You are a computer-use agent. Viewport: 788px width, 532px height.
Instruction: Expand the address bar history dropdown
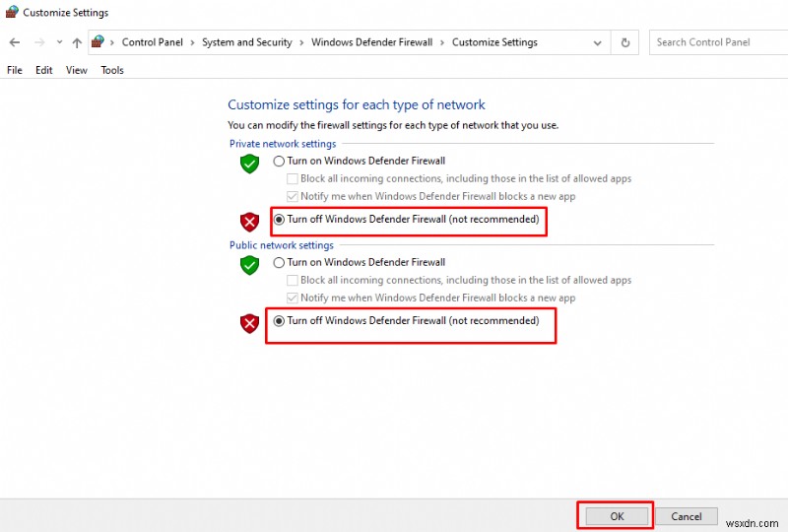(597, 42)
